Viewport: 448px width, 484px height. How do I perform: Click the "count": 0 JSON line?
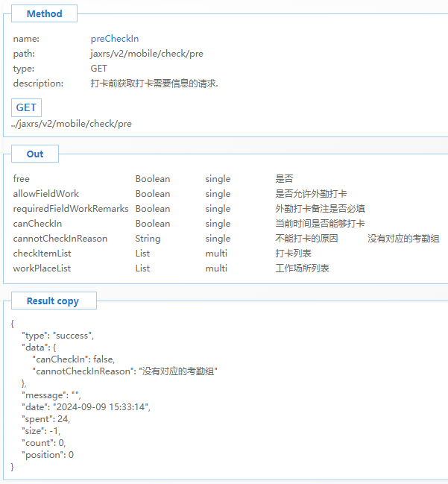coord(44,443)
